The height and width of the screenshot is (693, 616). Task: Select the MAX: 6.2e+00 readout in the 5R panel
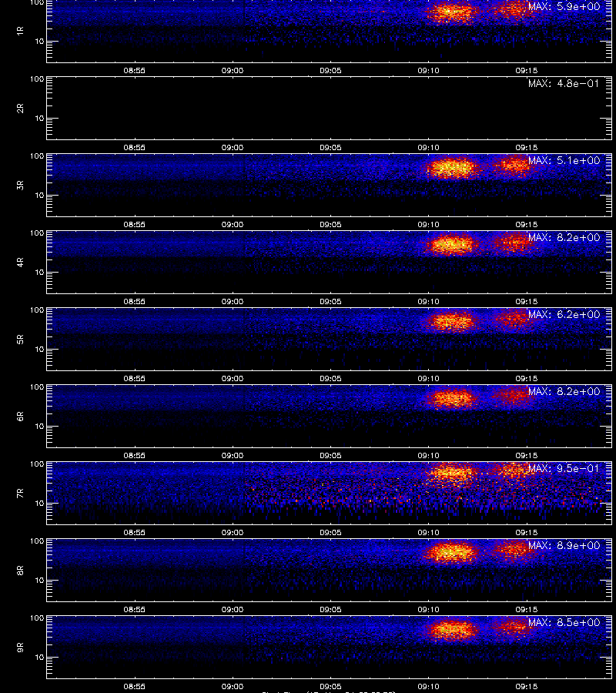point(564,314)
